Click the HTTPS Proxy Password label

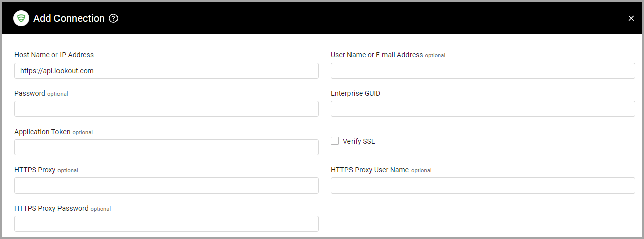pyautogui.click(x=51, y=208)
